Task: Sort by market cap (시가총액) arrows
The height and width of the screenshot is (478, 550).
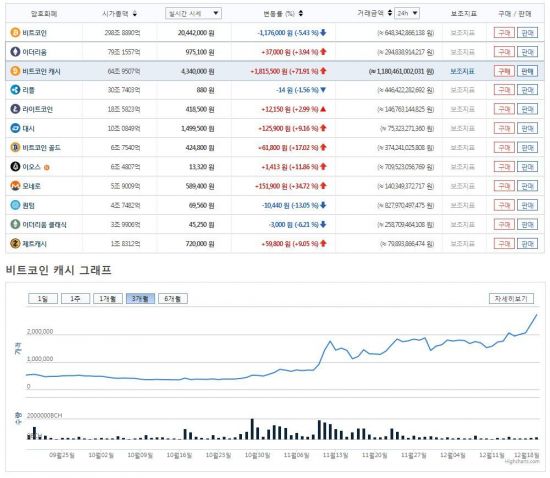Action: [x=135, y=14]
